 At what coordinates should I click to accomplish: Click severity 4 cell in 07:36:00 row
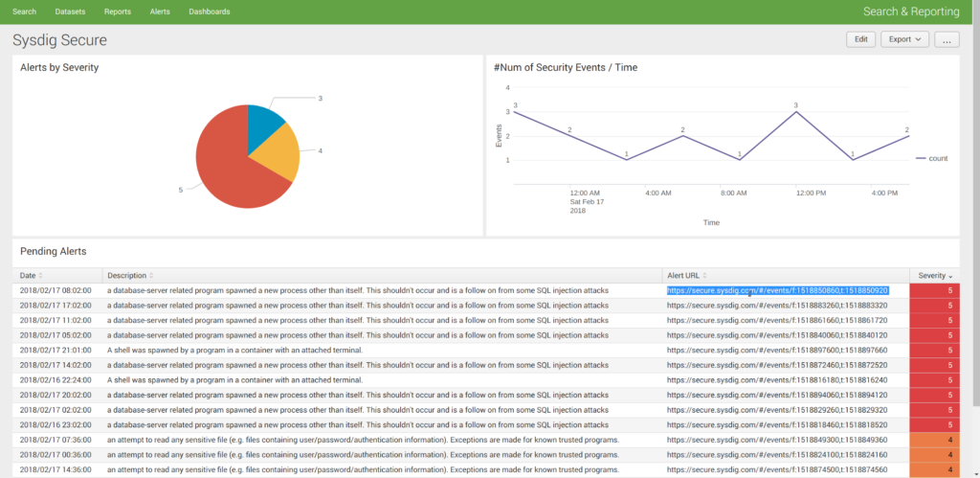point(934,440)
